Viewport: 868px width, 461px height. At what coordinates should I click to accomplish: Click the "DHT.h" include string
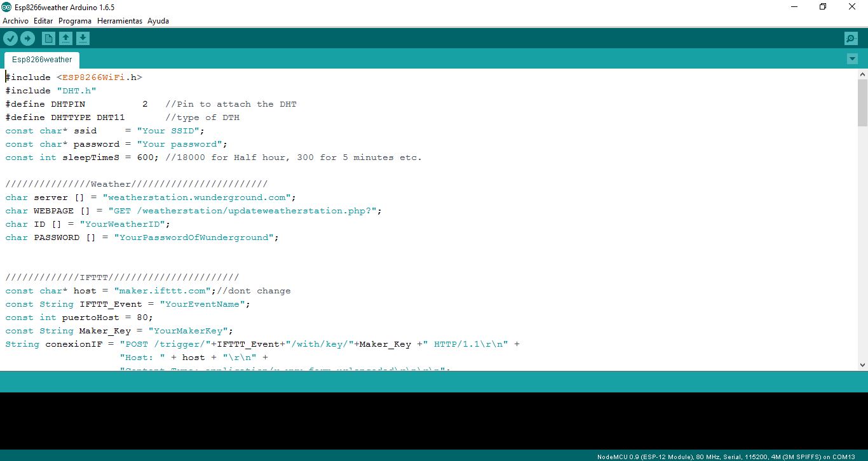coord(76,91)
